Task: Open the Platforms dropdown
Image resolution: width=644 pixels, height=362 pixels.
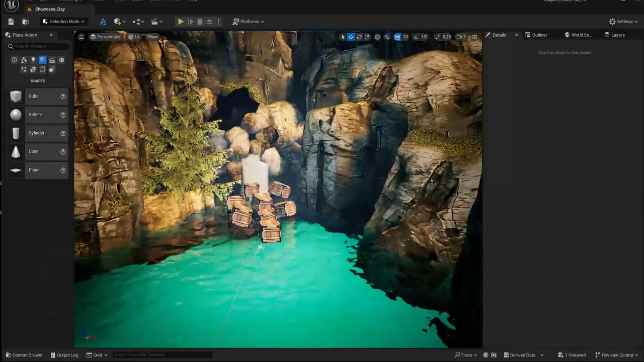Action: pyautogui.click(x=248, y=22)
